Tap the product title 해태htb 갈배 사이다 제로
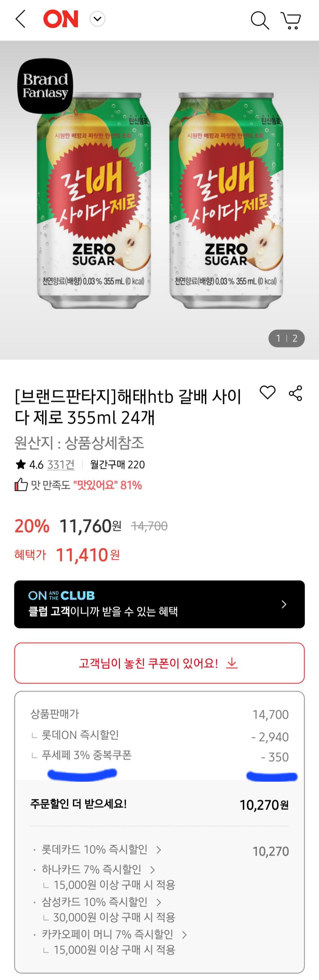Image resolution: width=319 pixels, height=980 pixels. click(128, 407)
